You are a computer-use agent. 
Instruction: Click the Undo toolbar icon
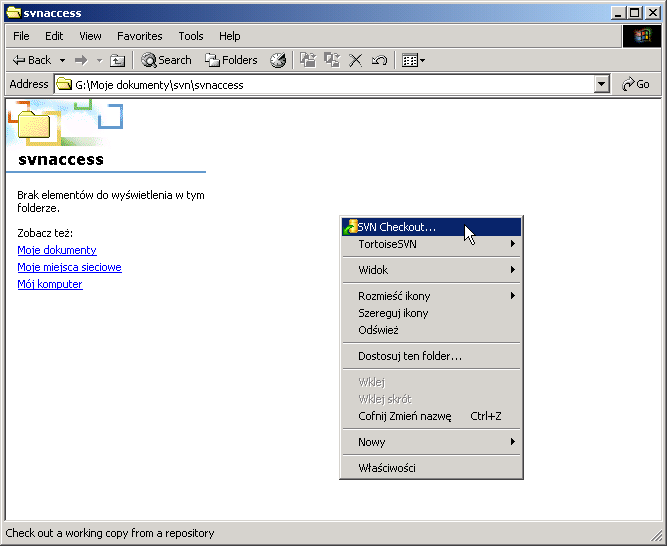[379, 60]
